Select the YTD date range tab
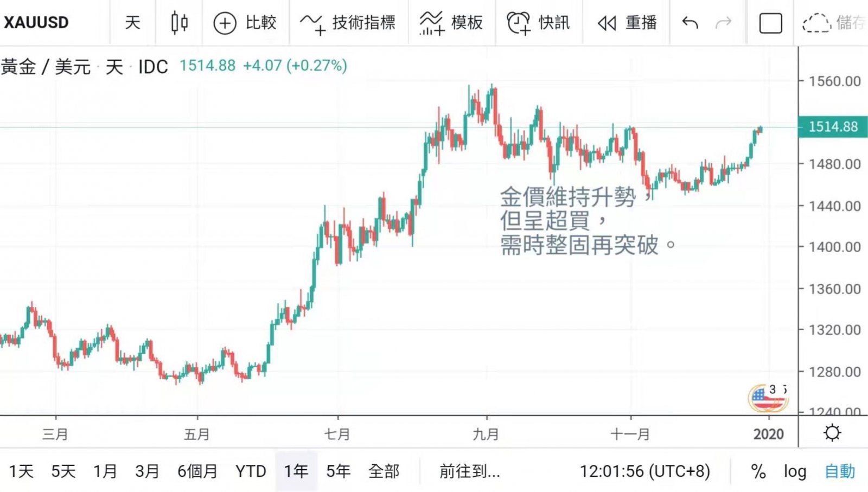 251,471
